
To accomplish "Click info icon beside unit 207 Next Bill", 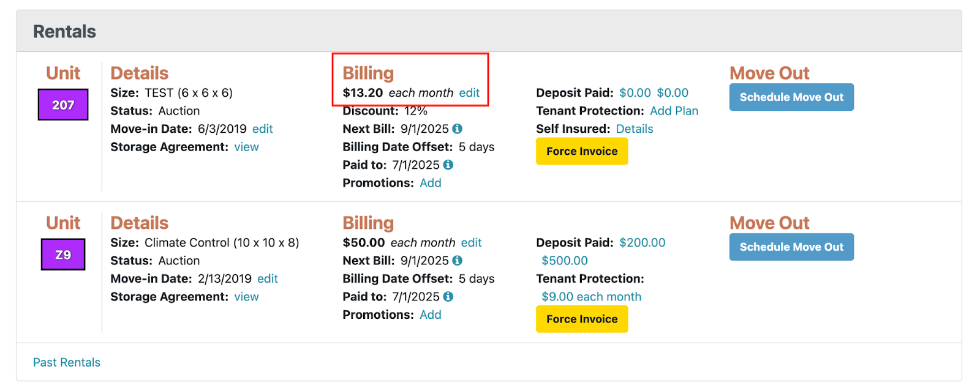I will (x=457, y=128).
